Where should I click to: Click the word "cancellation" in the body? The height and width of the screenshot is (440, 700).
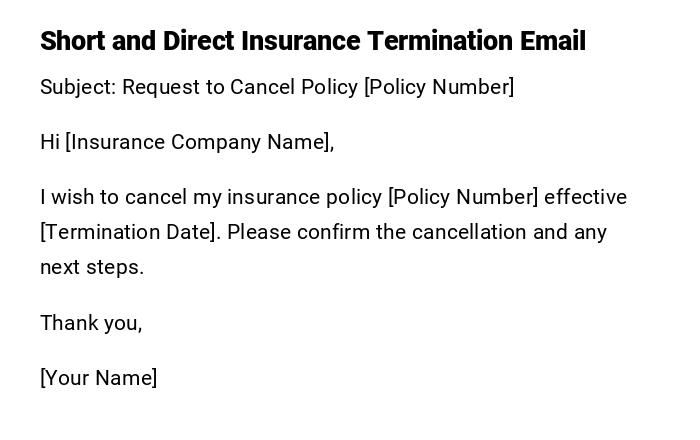point(468,232)
